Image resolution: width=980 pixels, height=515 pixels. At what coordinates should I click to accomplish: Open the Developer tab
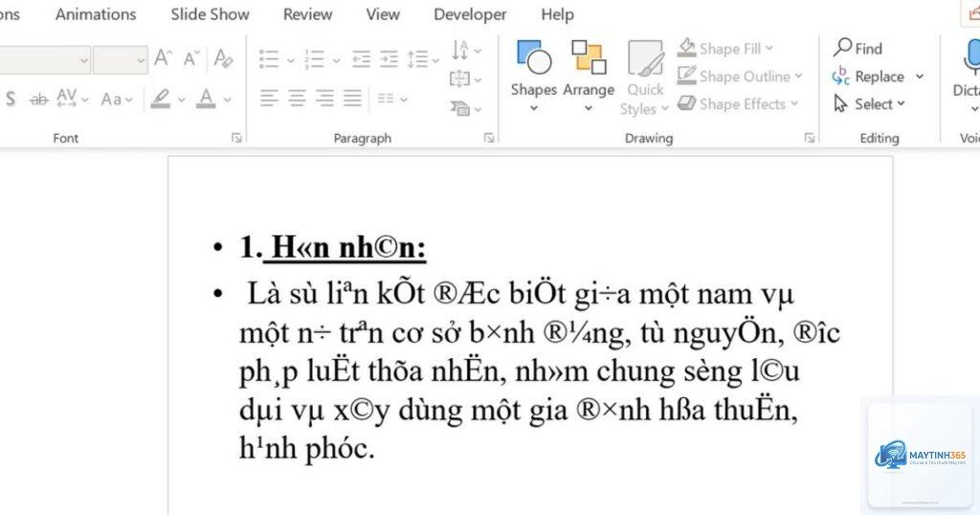coord(470,14)
